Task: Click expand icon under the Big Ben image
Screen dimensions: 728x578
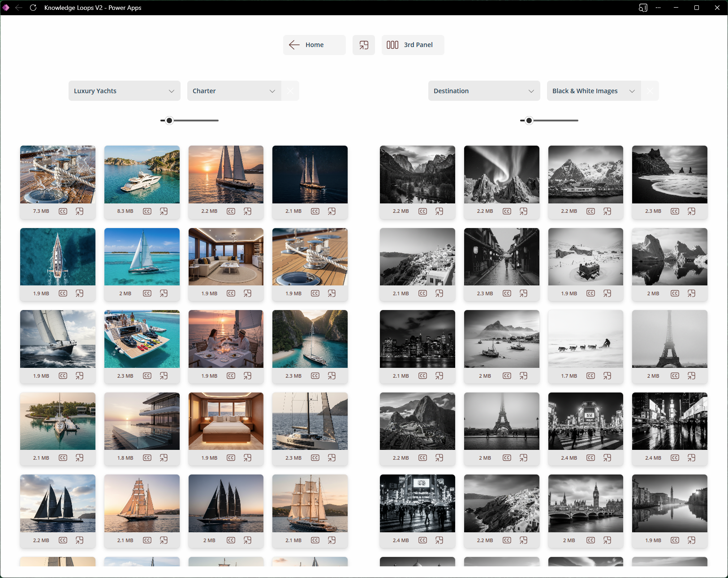Action: point(607,540)
